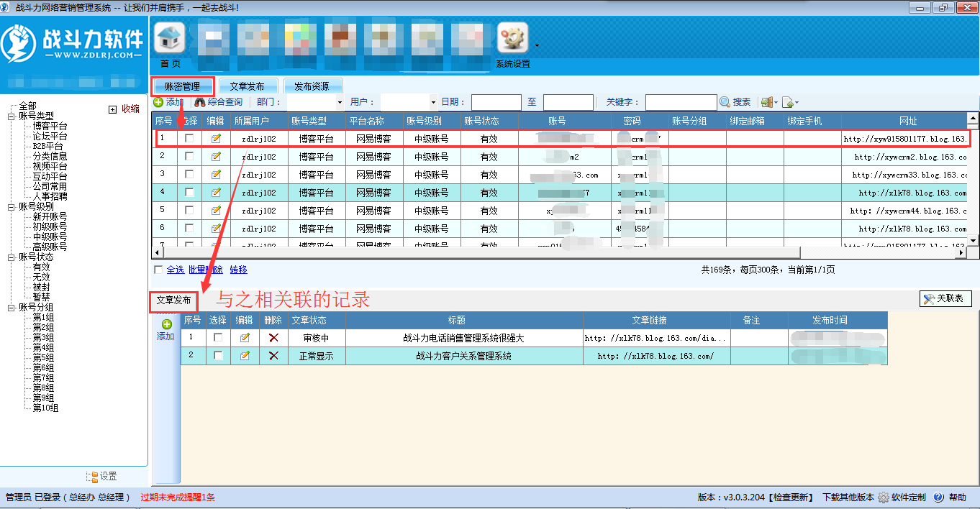Image resolution: width=980 pixels, height=509 pixels.
Task: Edit account row 3 via pencil icon
Action: coord(216,174)
